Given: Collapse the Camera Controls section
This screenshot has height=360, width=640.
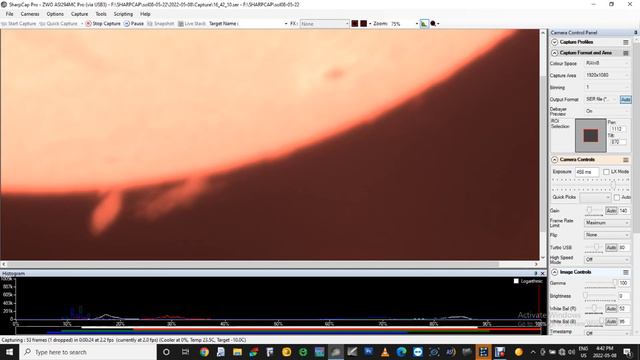Looking at the screenshot, I should 554,160.
